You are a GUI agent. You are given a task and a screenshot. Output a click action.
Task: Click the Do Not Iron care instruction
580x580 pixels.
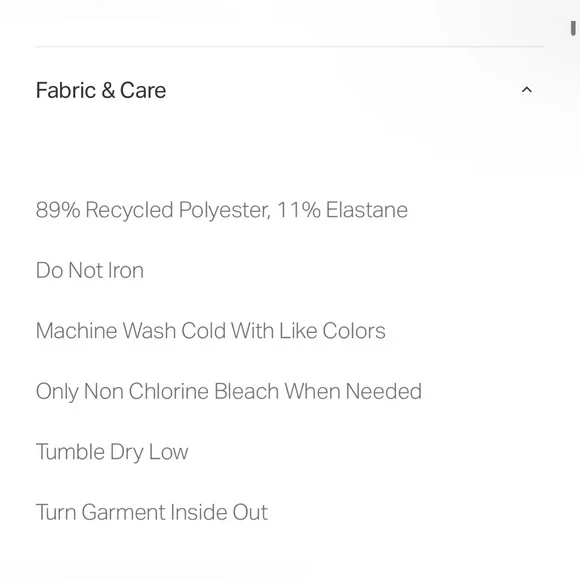tap(90, 270)
